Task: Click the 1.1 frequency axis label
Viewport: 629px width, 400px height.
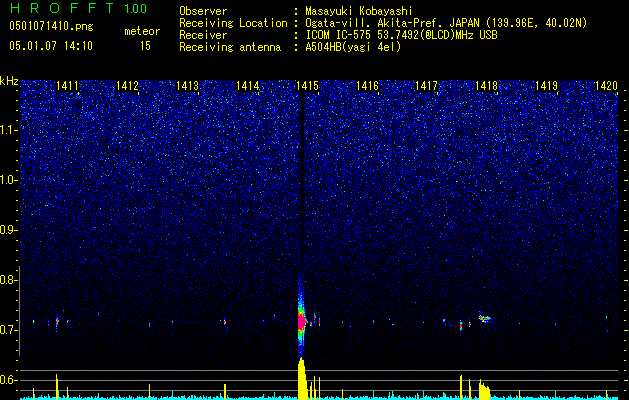Action: tap(8, 130)
